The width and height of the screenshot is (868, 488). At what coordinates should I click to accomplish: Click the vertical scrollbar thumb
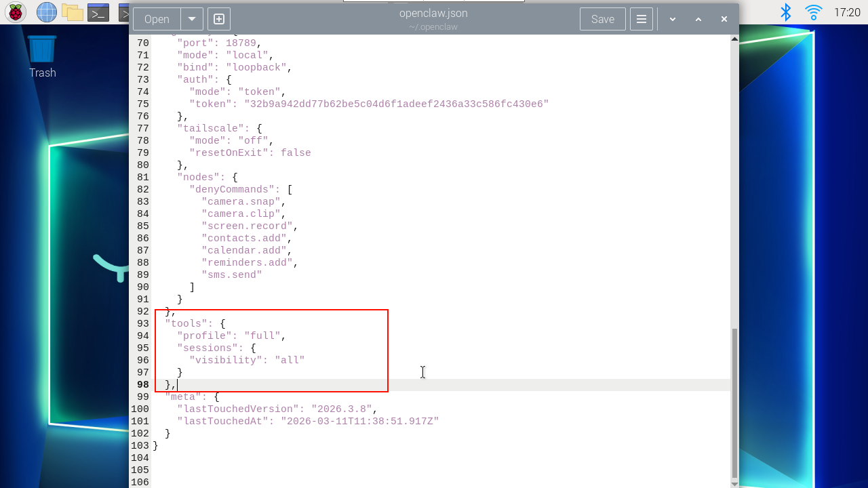[x=734, y=403]
